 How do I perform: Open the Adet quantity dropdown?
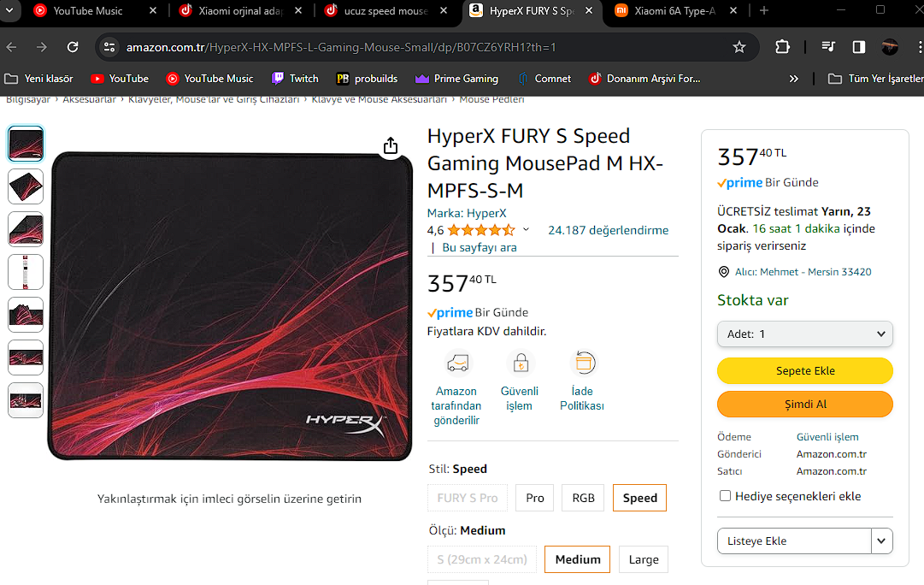pyautogui.click(x=804, y=334)
